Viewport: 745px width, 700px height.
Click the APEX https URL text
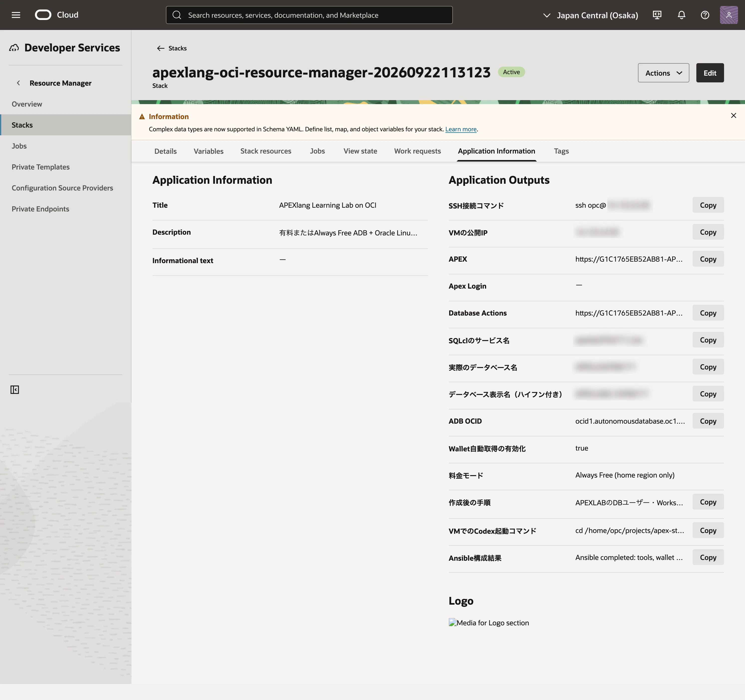pos(629,259)
